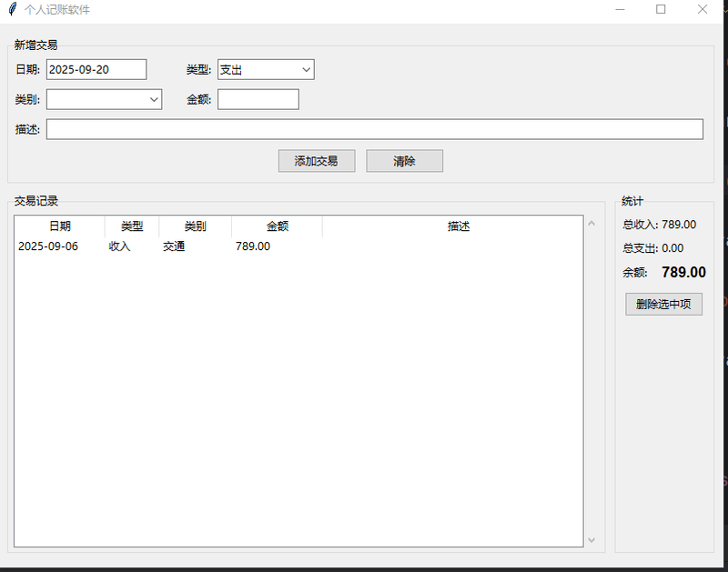Focus the 金额 input field
This screenshot has width=728, height=572.
point(258,99)
